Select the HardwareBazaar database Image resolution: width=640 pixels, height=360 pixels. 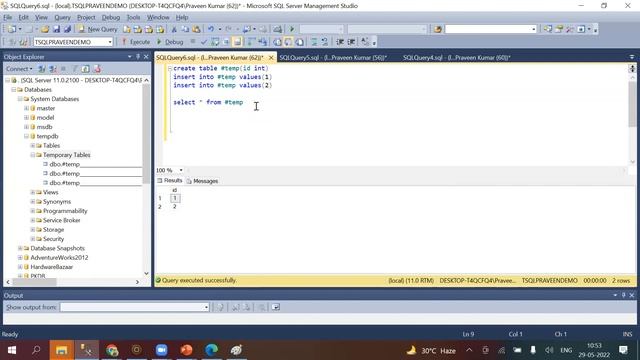pyautogui.click(x=51, y=267)
